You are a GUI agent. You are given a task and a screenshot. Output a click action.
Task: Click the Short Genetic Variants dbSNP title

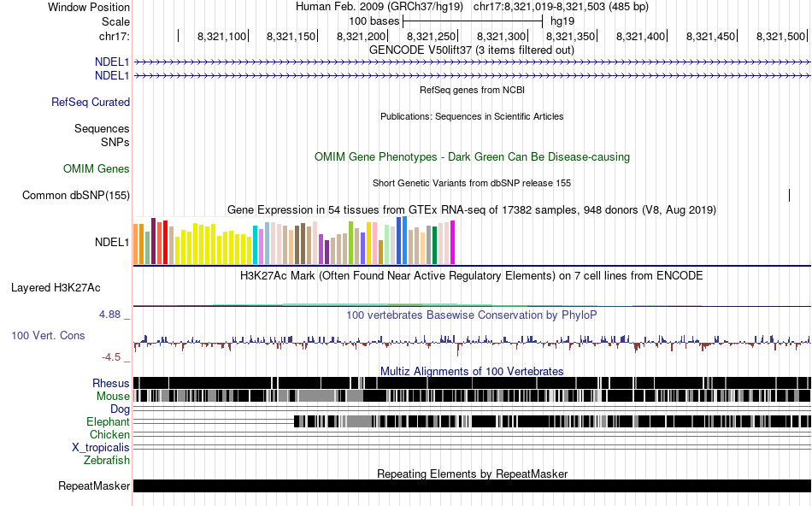pyautogui.click(x=472, y=184)
